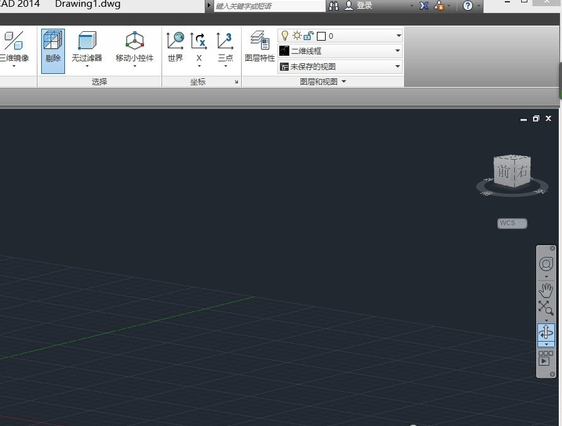
Task: Click the binoculars search icon
Action: click(333, 6)
